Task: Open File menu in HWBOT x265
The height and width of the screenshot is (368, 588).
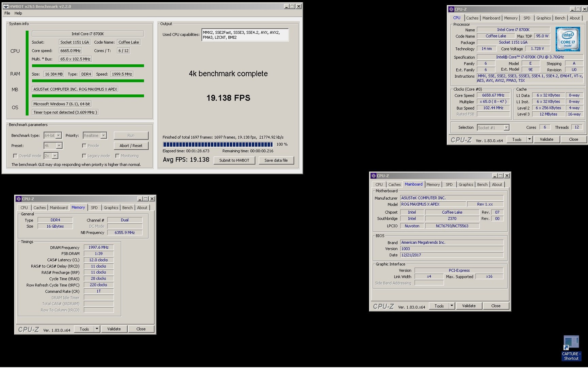Action: pos(7,13)
